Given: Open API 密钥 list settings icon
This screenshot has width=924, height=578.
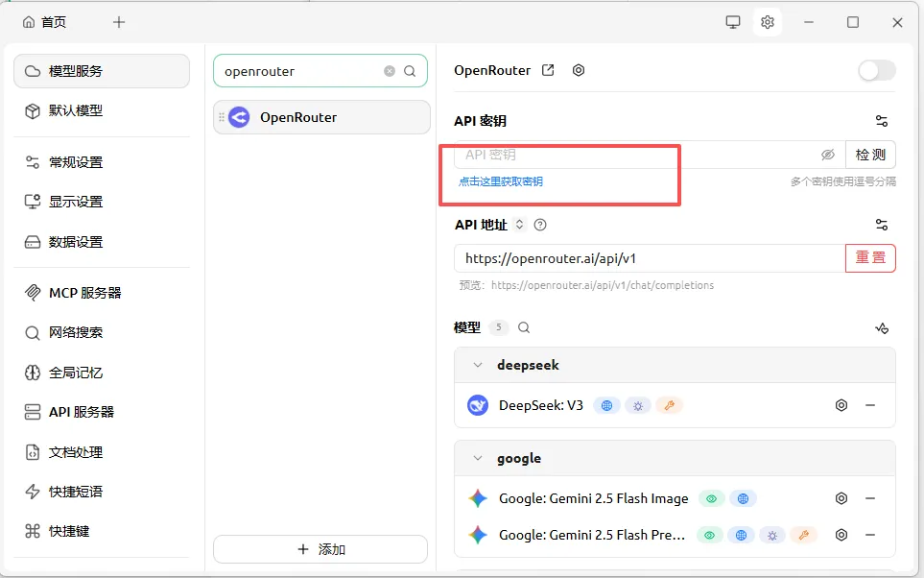Looking at the screenshot, I should click(x=882, y=121).
